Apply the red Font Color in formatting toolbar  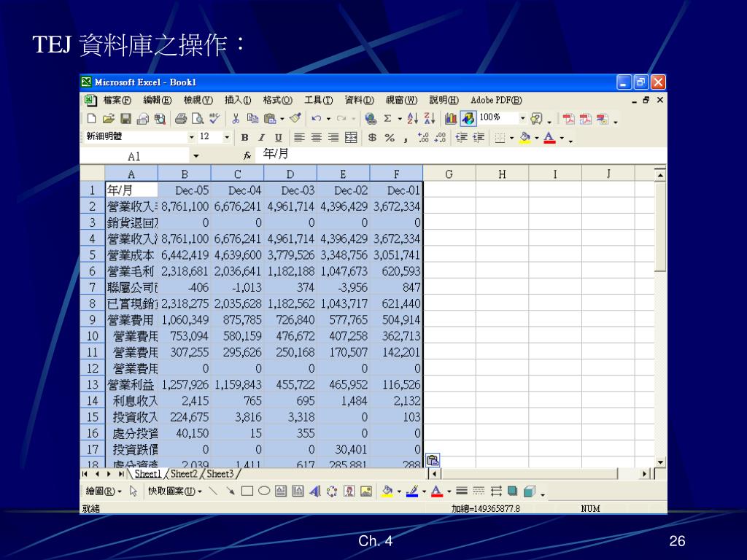549,138
